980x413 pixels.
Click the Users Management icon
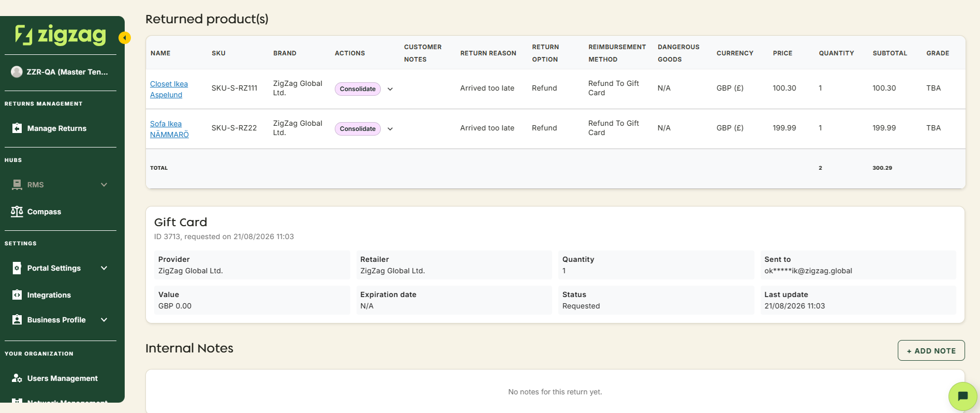point(17,378)
